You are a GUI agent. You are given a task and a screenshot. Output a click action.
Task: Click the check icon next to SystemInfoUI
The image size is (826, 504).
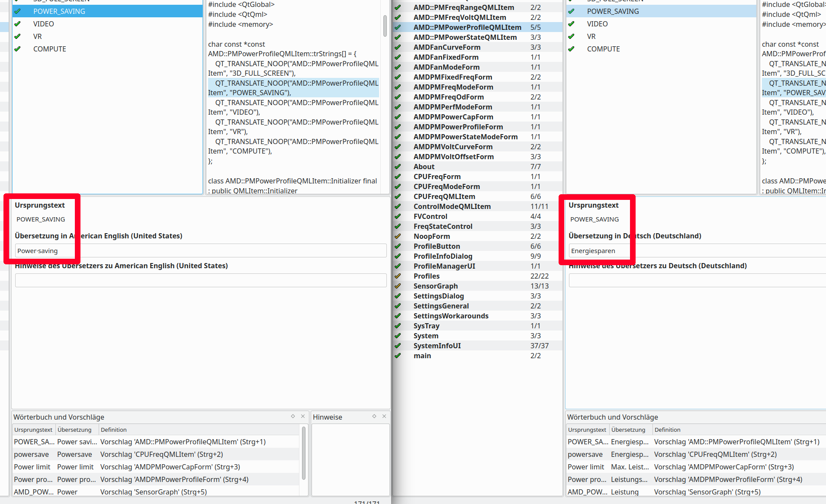pyautogui.click(x=398, y=346)
